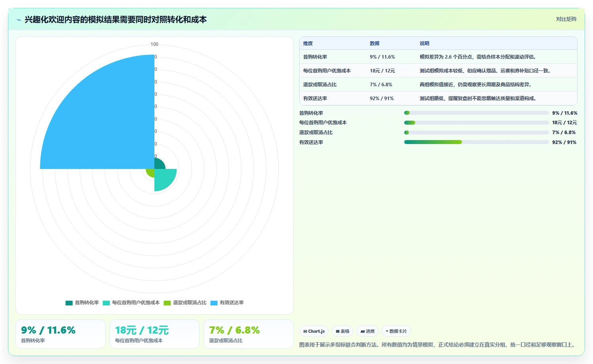
Task: Click the lightning icon beside the title
Action: coord(19,20)
